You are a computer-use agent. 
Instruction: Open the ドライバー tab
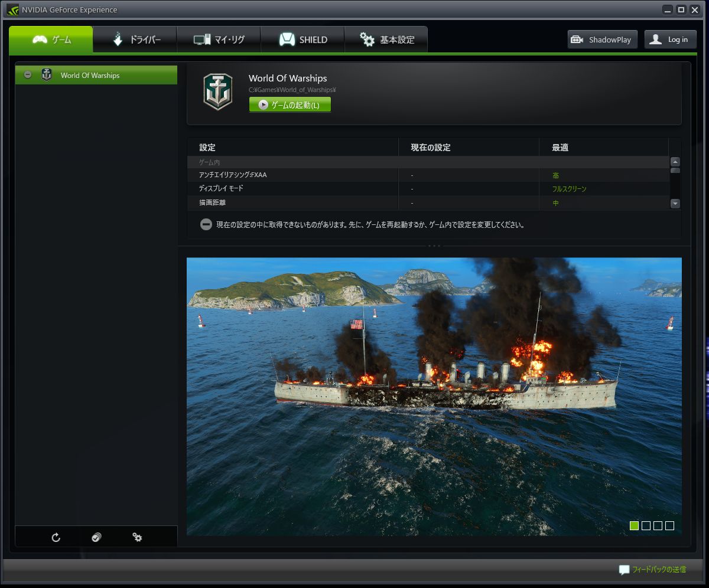pyautogui.click(x=135, y=40)
